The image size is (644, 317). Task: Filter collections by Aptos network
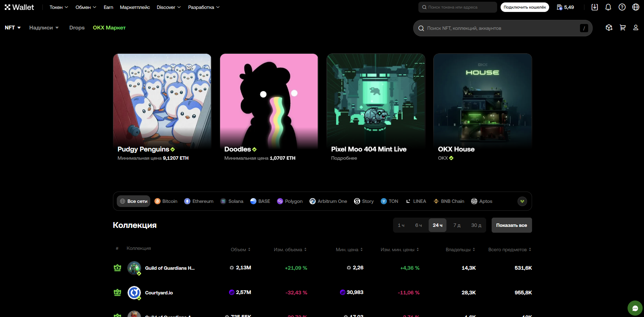click(x=482, y=201)
